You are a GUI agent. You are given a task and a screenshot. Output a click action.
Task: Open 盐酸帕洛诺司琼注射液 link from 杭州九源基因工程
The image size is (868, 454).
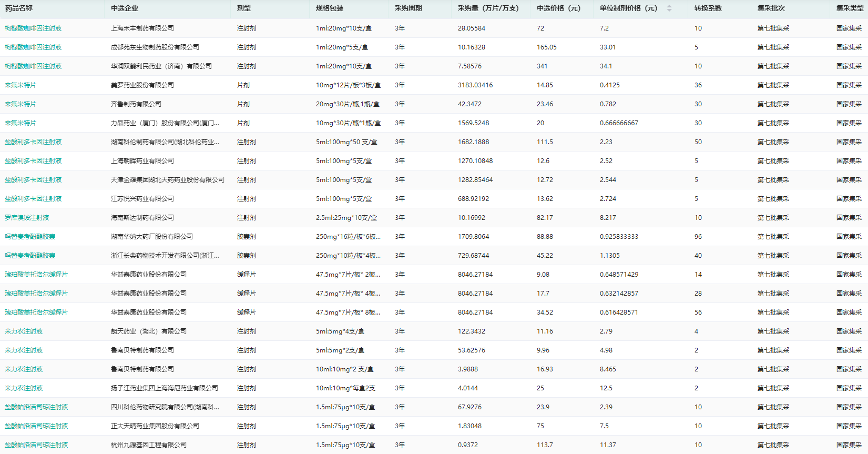36,445
